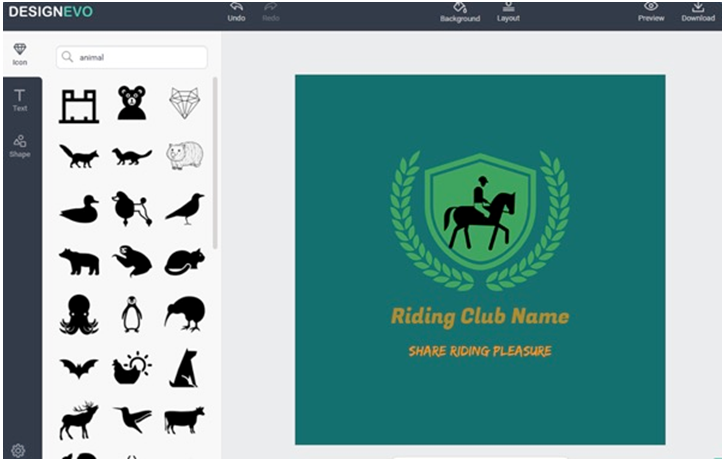Select the duck icon
This screenshot has height=465, width=726.
click(x=79, y=209)
